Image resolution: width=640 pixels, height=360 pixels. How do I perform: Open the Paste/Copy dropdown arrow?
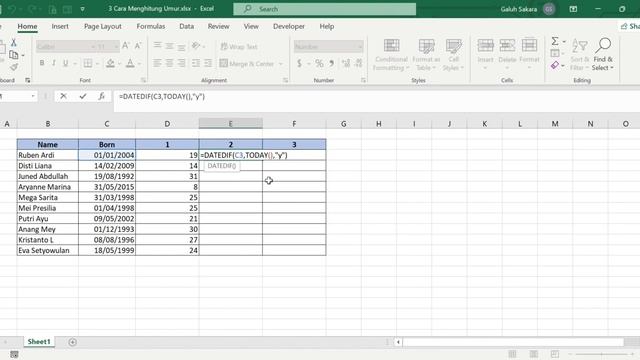(23, 55)
